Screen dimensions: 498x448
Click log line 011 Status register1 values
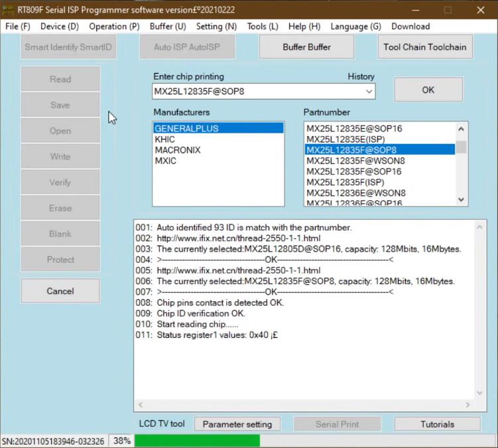[218, 335]
